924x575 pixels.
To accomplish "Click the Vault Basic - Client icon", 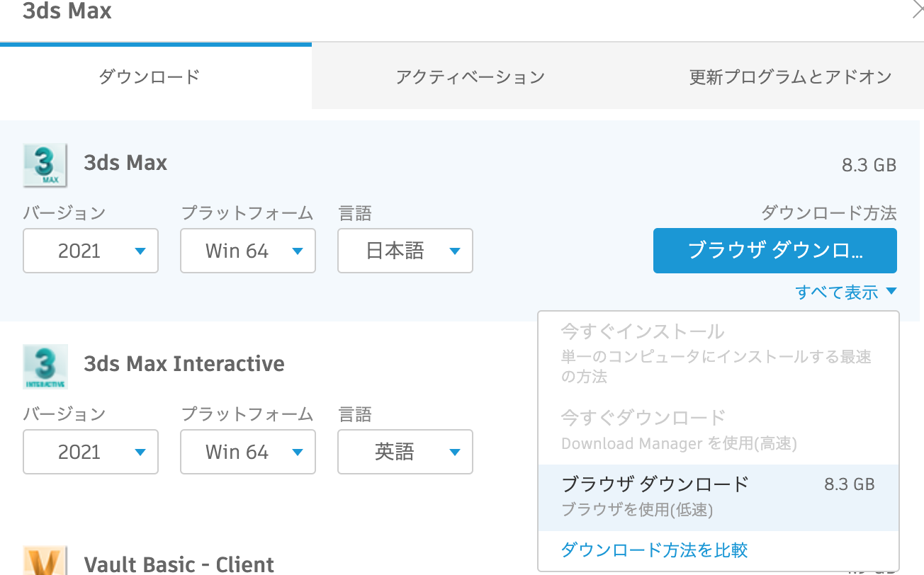I will [x=45, y=560].
